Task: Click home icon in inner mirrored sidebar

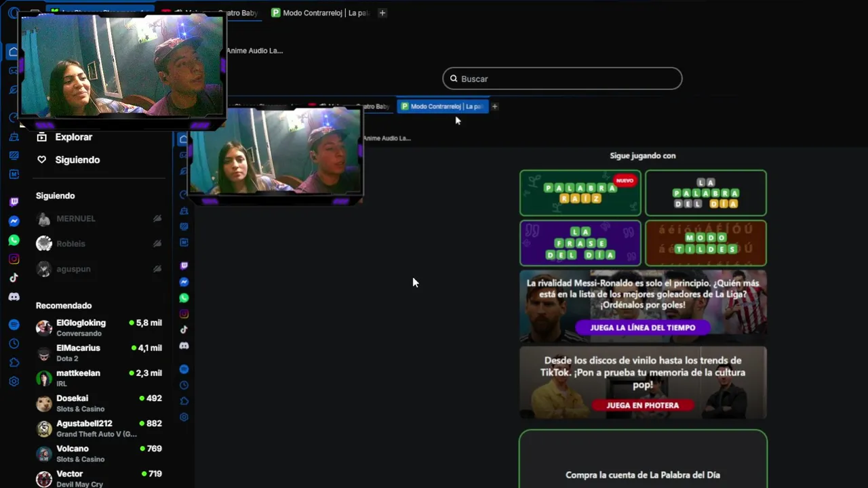Action: pos(183,139)
